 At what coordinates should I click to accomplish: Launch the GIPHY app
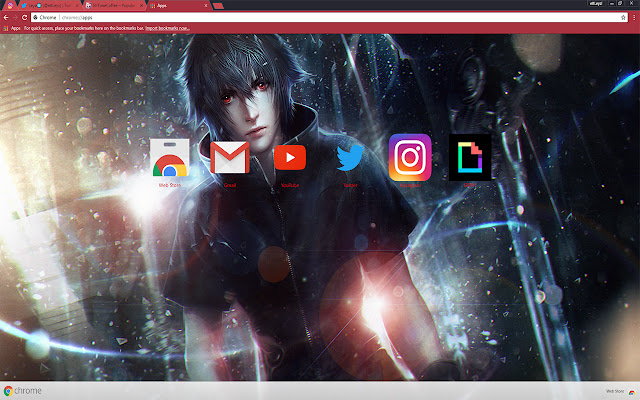click(470, 157)
